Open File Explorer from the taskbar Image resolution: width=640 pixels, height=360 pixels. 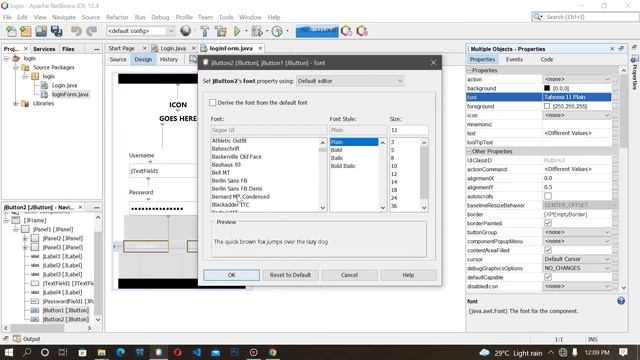(102, 352)
